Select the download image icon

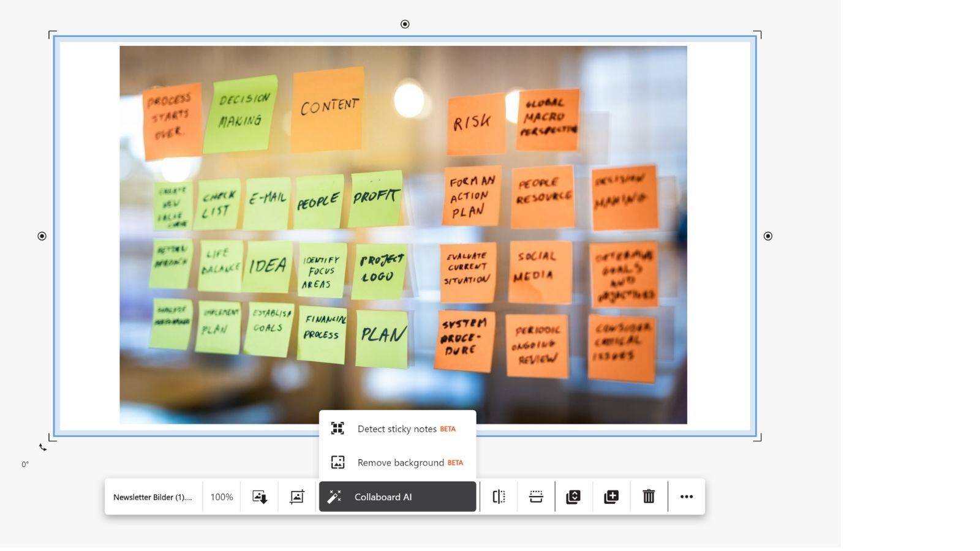pyautogui.click(x=258, y=497)
